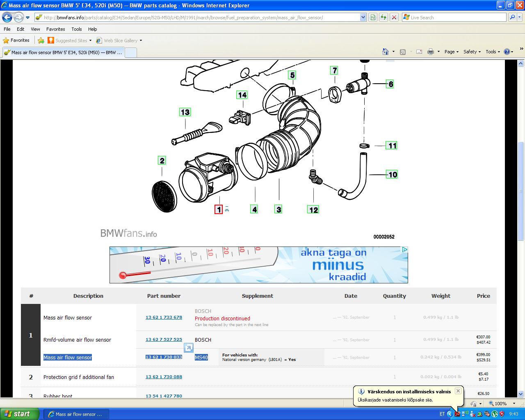The image size is (525, 420).
Task: Click the Protection grid f additional fan text
Action: tap(79, 377)
